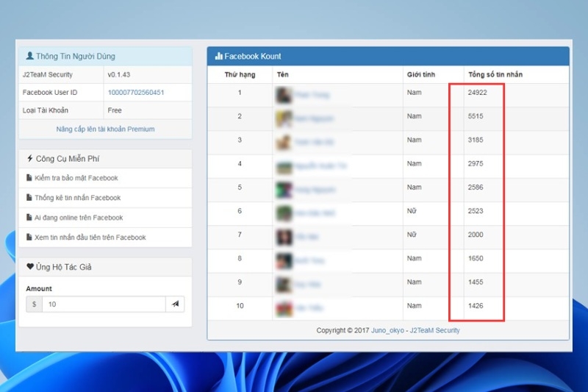588x392 pixels.
Task: Open the J2TeaM Security footer link
Action: [434, 330]
